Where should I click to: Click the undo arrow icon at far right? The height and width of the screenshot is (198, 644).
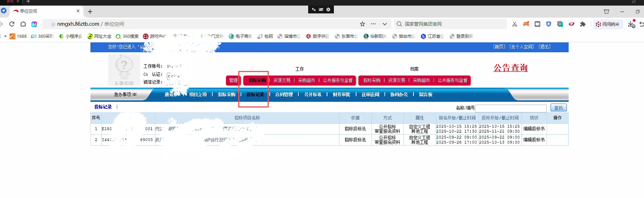[641, 24]
